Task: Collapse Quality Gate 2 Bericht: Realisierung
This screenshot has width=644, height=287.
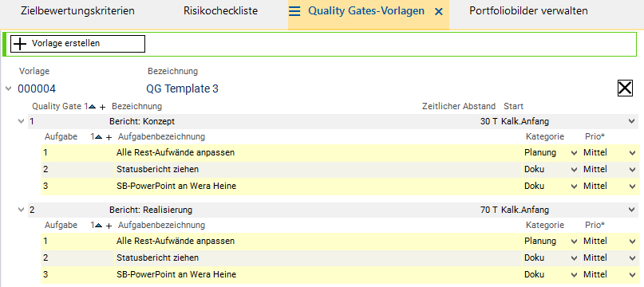Action: pos(22,210)
